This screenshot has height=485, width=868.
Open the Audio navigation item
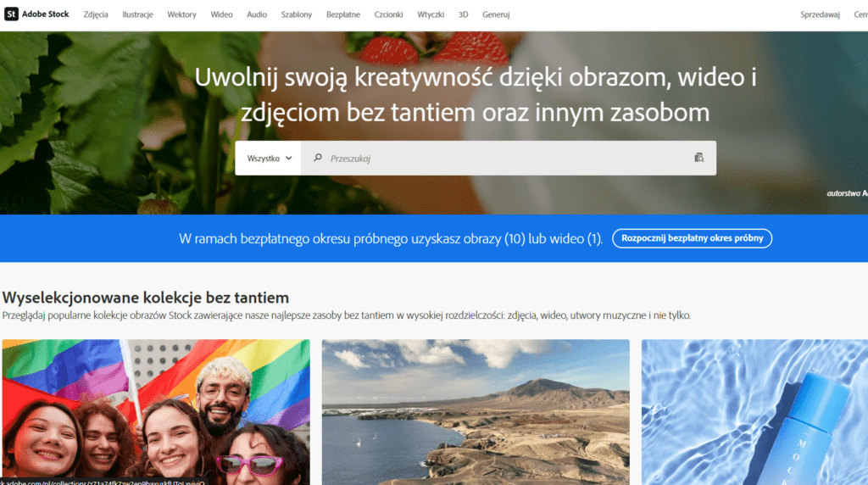coord(257,15)
